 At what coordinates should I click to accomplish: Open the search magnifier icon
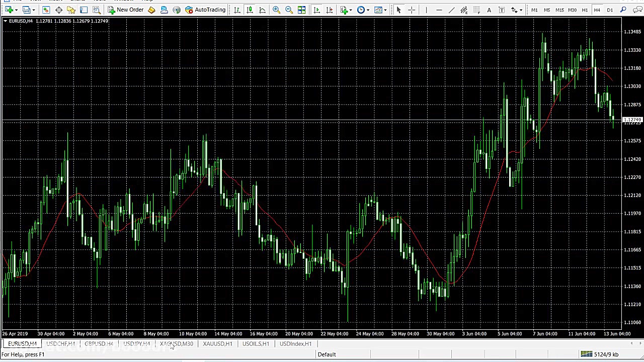pos(623,10)
